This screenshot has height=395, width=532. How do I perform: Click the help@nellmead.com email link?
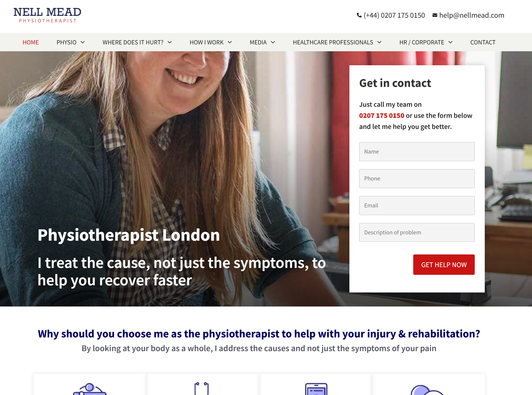click(x=472, y=15)
